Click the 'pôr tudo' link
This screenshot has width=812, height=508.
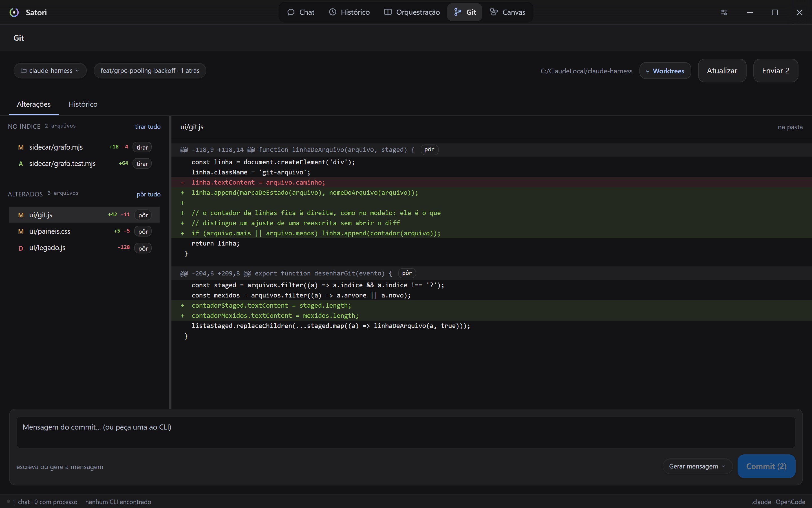point(148,194)
